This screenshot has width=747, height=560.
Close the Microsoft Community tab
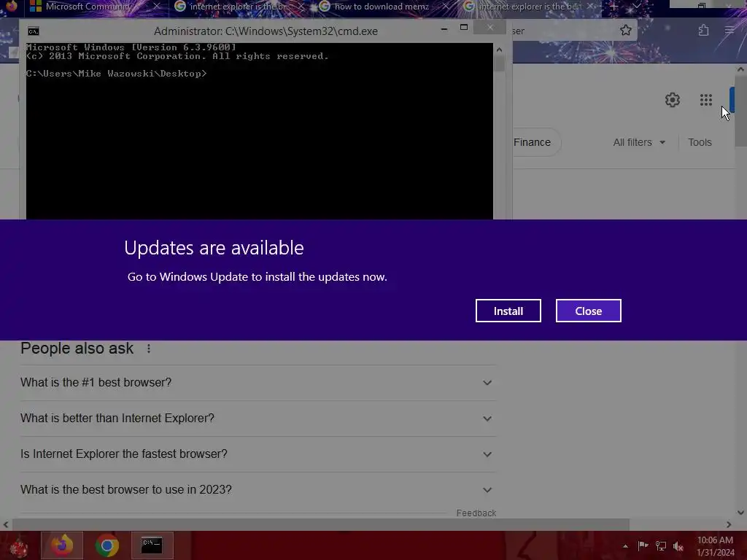pyautogui.click(x=156, y=7)
